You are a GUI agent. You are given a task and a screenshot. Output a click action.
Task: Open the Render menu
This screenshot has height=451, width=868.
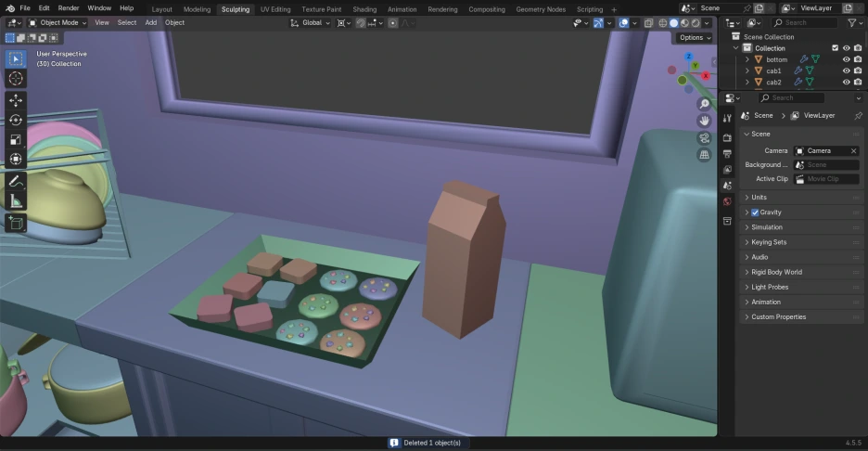[x=69, y=8]
